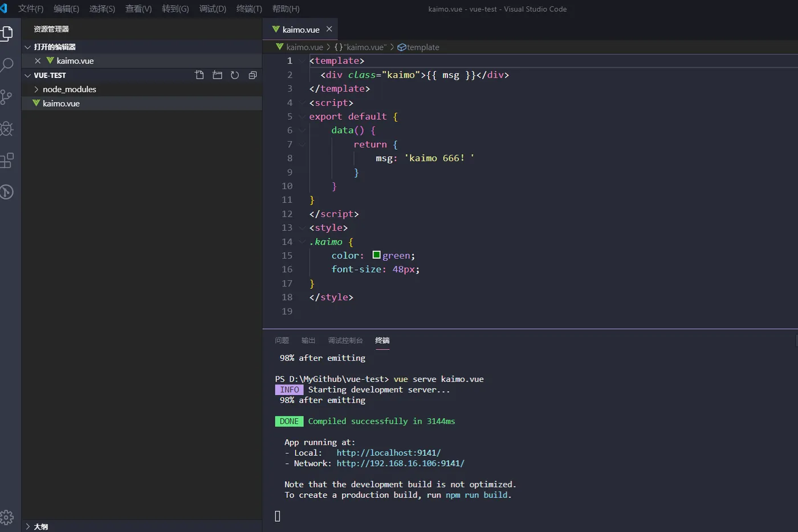Viewport: 798px width, 532px height.
Task: Collapse the 打开的编辑器 section
Action: point(27,47)
